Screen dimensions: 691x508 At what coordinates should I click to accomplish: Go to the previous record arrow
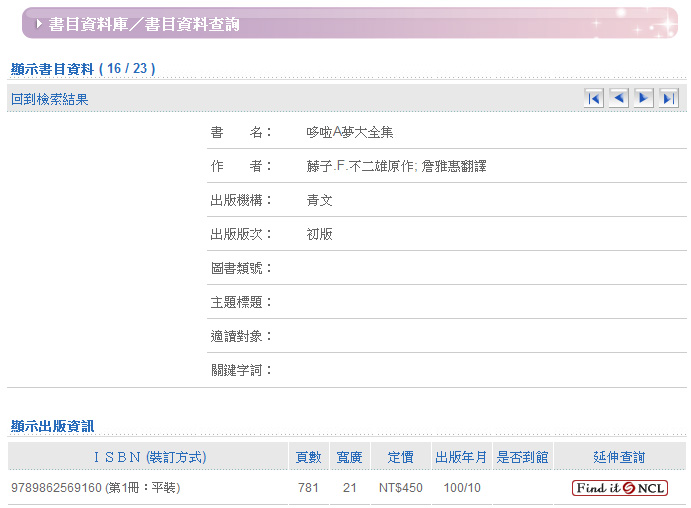(619, 98)
